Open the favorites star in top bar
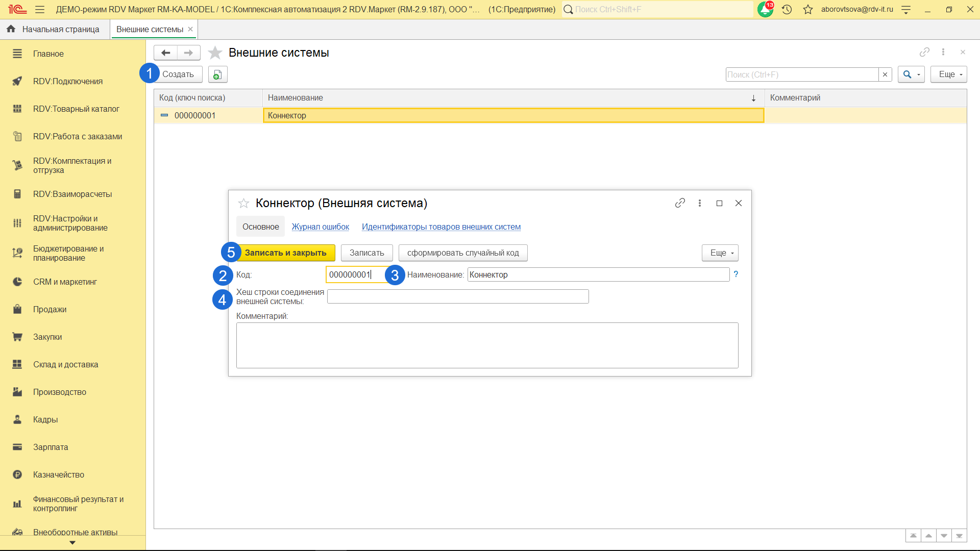980x551 pixels. tap(807, 9)
